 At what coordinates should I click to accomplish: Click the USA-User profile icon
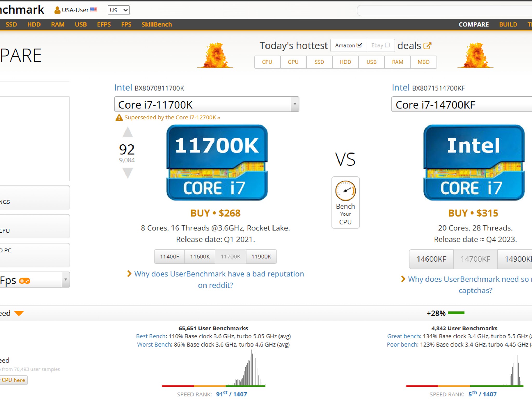point(57,10)
